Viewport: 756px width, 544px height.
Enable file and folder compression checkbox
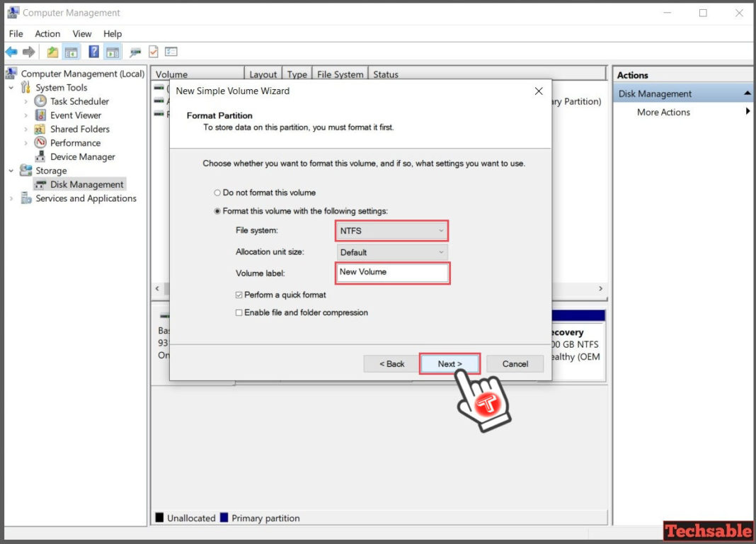(x=239, y=312)
